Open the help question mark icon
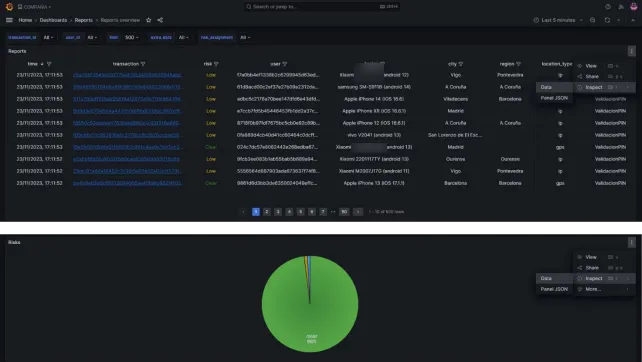The width and height of the screenshot is (642, 362). [x=608, y=7]
